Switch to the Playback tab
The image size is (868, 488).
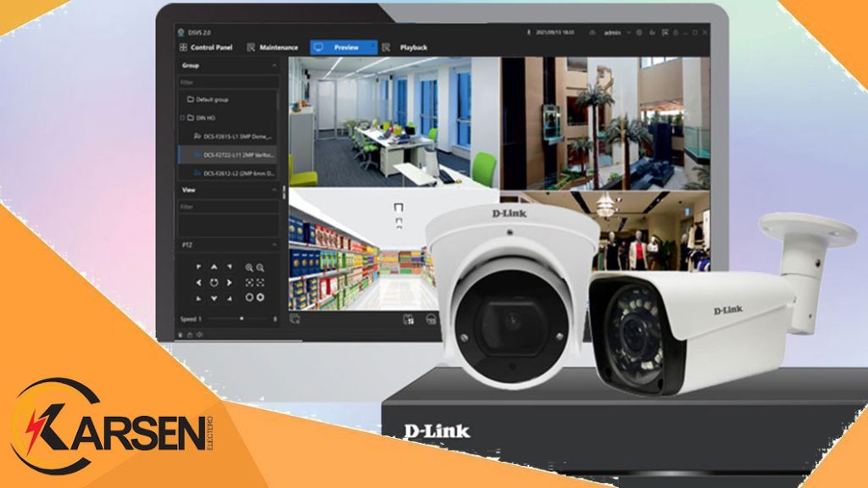pos(413,47)
